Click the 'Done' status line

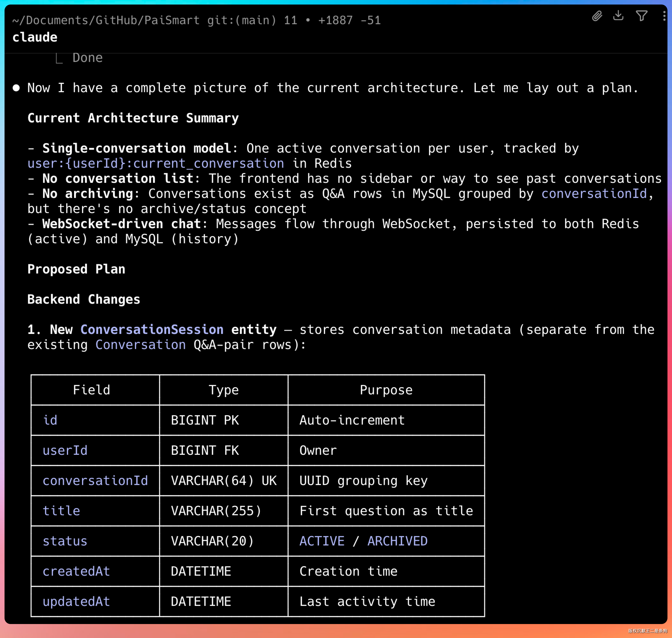tap(87, 58)
